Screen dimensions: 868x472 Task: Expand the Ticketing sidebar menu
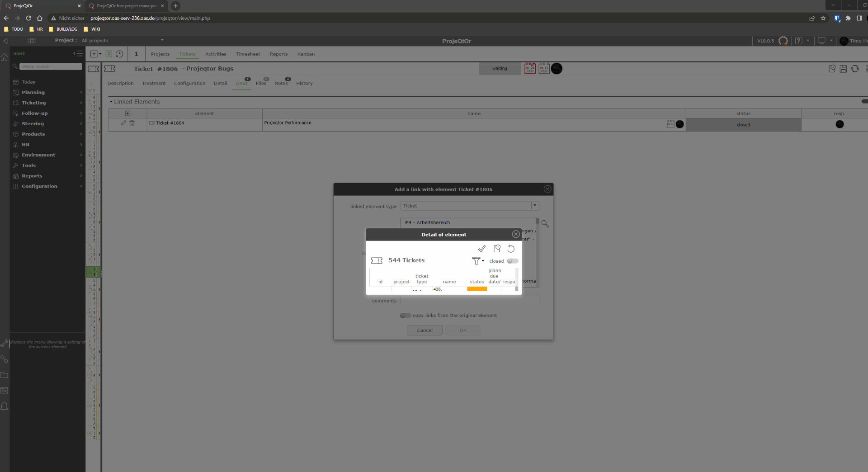pos(34,103)
